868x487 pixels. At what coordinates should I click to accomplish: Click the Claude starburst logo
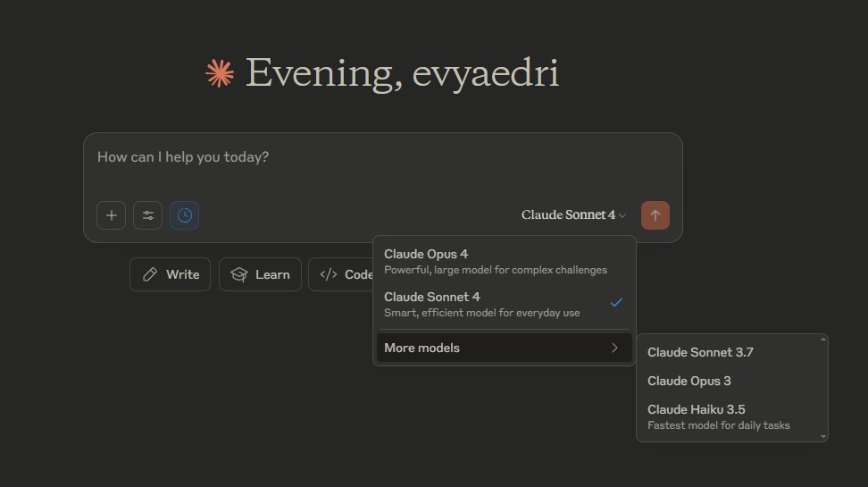point(220,73)
